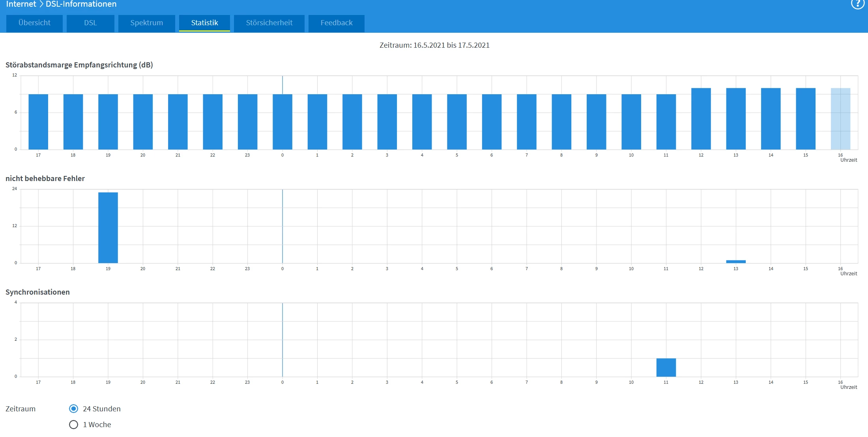
Task: Click the margin bar at hour 17
Action: (x=38, y=121)
